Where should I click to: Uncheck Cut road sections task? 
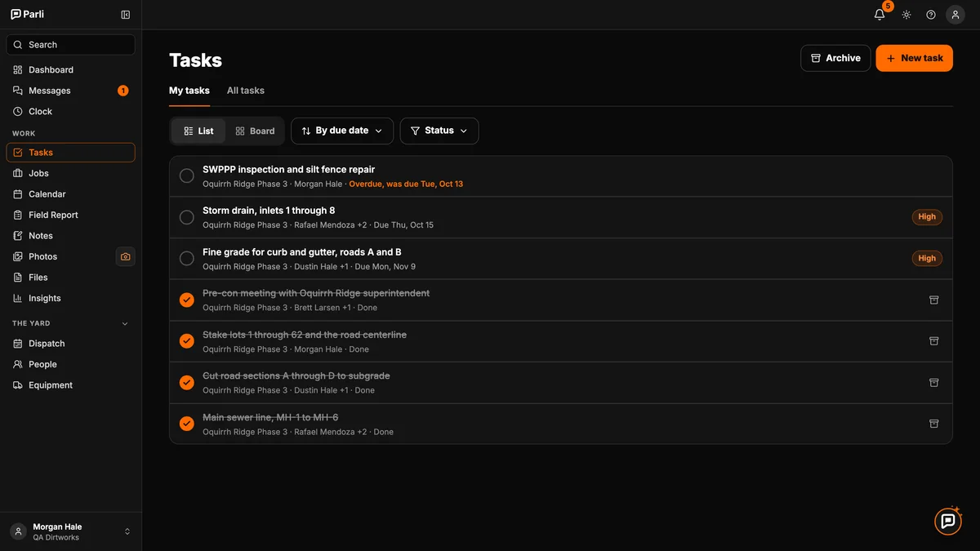[187, 383]
